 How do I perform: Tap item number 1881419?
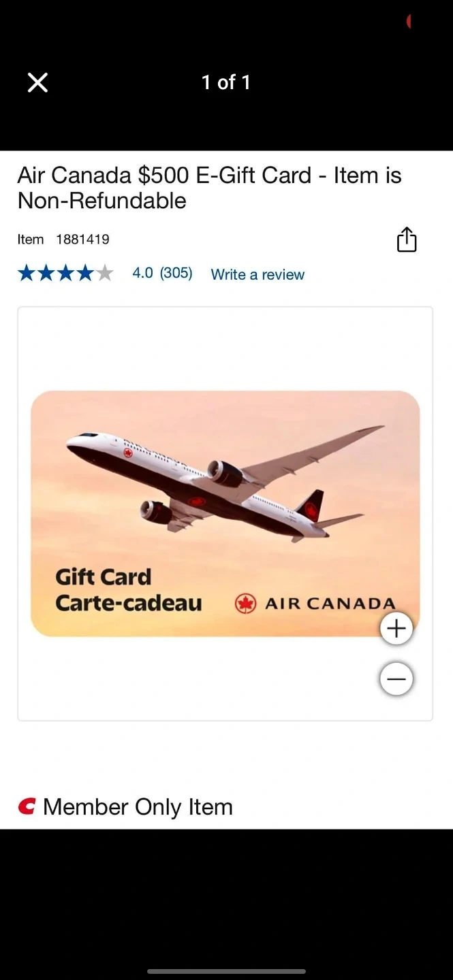point(82,239)
